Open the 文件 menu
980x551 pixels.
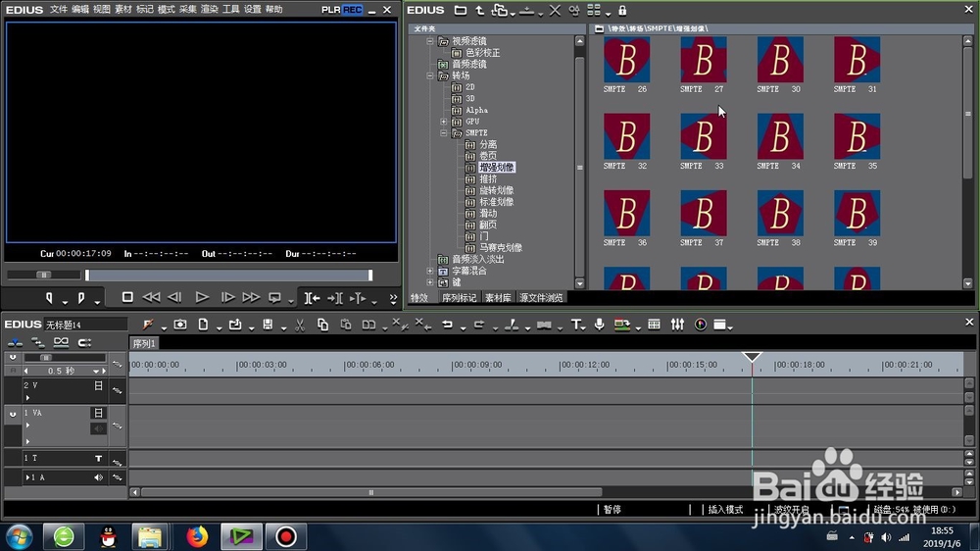pyautogui.click(x=58, y=10)
